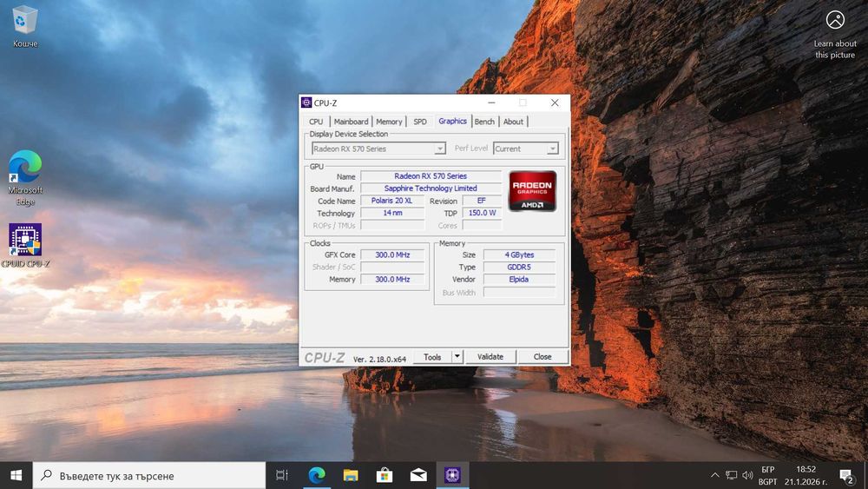868x489 pixels.
Task: Open the Recycle Bin desktop icon
Action: click(25, 26)
